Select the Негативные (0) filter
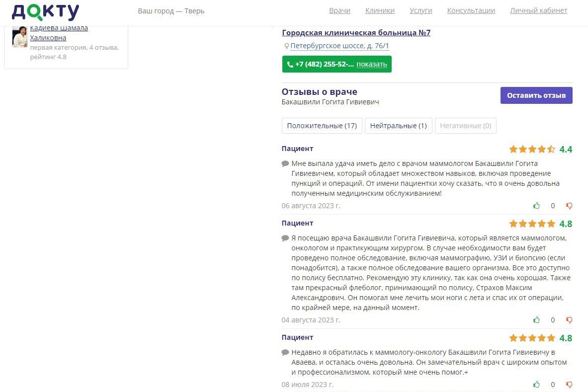The height and width of the screenshot is (392, 588). pos(465,126)
